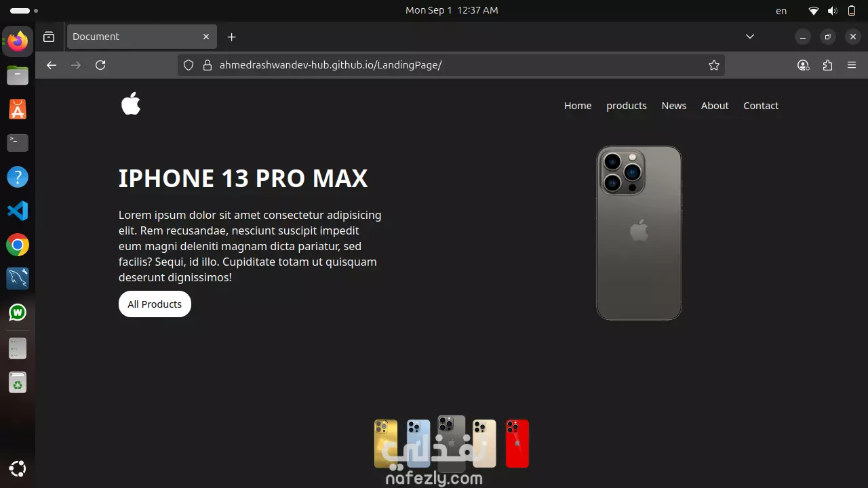This screenshot has width=868, height=488.
Task: Click the IPHONE 13 PRO MAX heading
Action: pyautogui.click(x=243, y=178)
